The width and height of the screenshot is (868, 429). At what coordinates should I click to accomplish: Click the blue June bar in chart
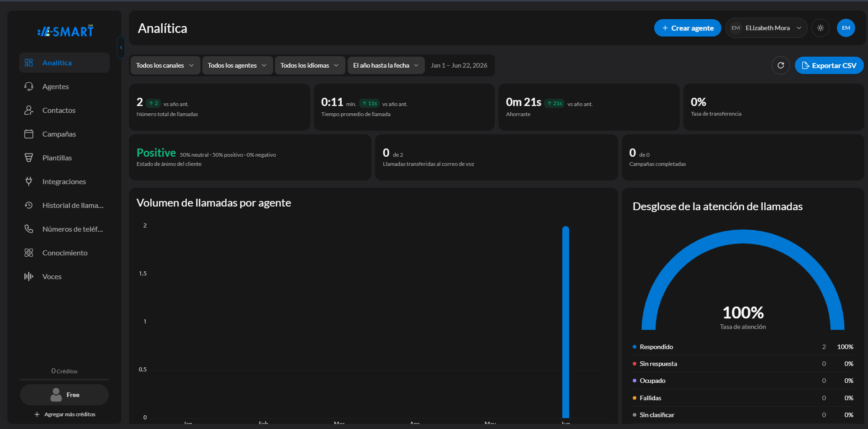pos(566,322)
